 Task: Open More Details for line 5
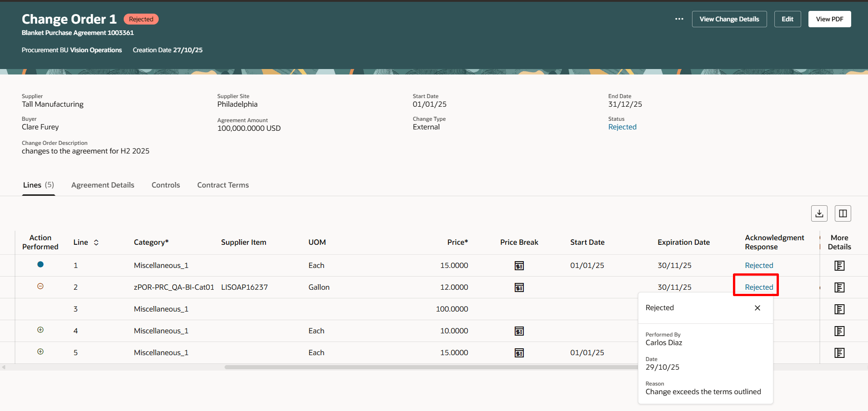839,352
